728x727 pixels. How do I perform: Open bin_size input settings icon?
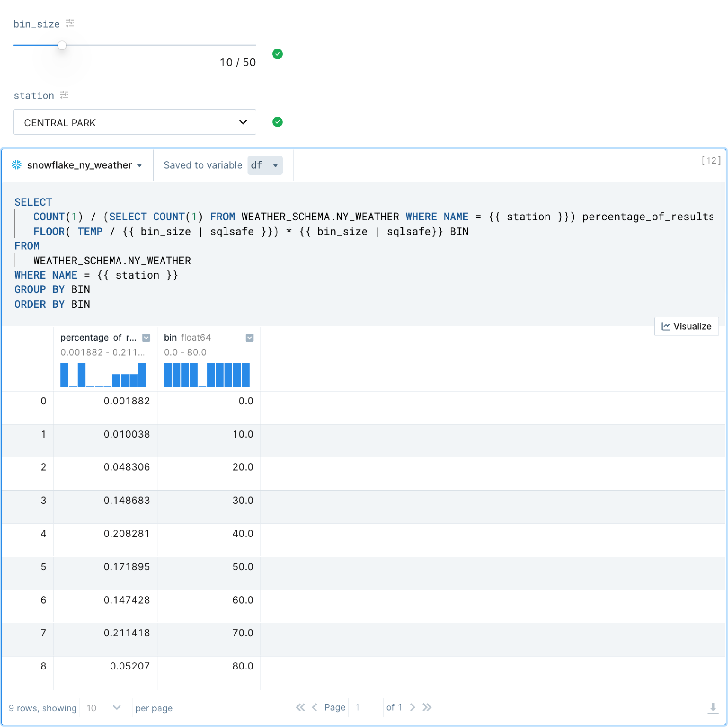pyautogui.click(x=70, y=23)
